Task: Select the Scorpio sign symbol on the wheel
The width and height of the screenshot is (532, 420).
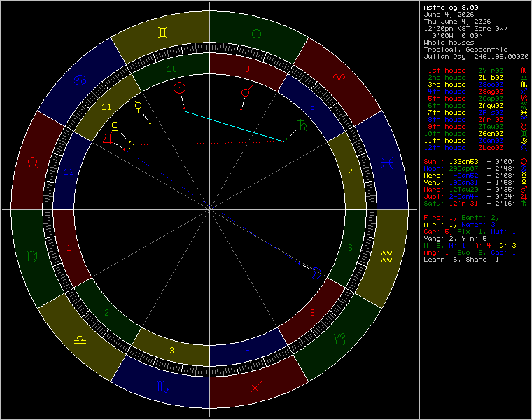Action: point(163,386)
